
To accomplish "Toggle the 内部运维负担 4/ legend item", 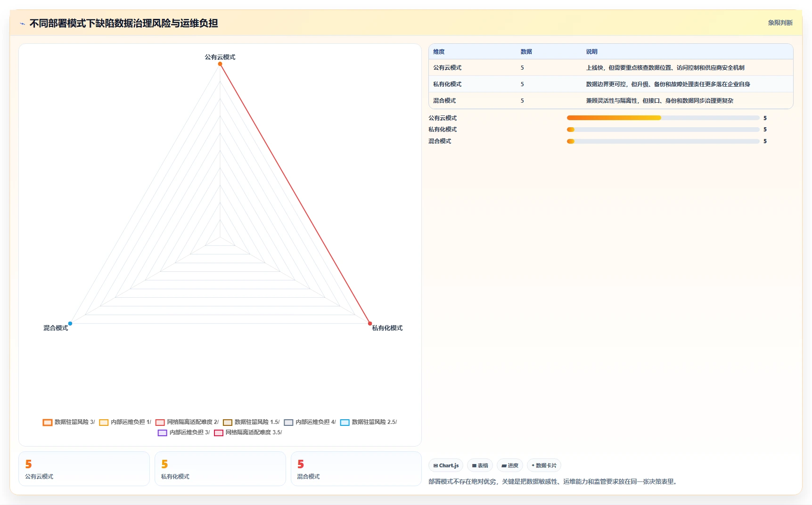I will click(310, 422).
